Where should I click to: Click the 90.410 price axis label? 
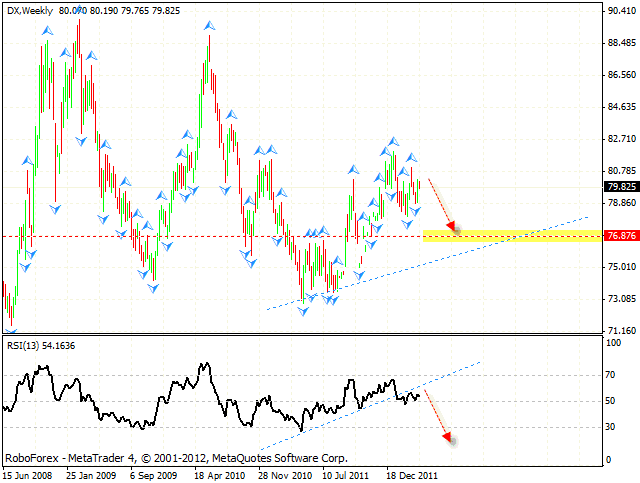click(x=620, y=11)
